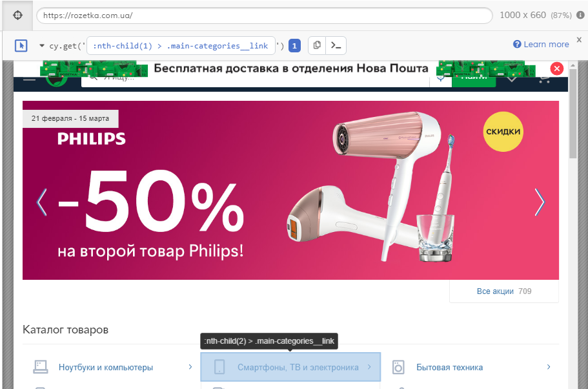This screenshot has width=588, height=389.
Task: Open the cy.get method dropdown arrow
Action: (x=41, y=46)
